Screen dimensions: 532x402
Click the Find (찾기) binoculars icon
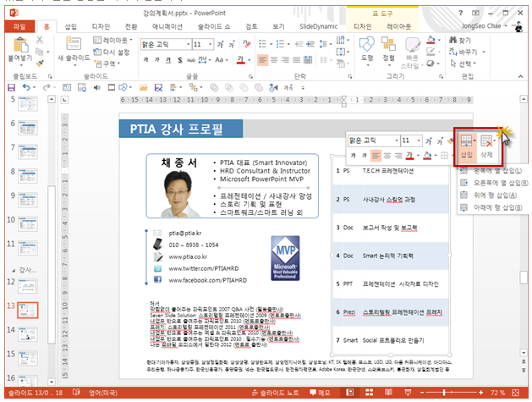[x=453, y=40]
